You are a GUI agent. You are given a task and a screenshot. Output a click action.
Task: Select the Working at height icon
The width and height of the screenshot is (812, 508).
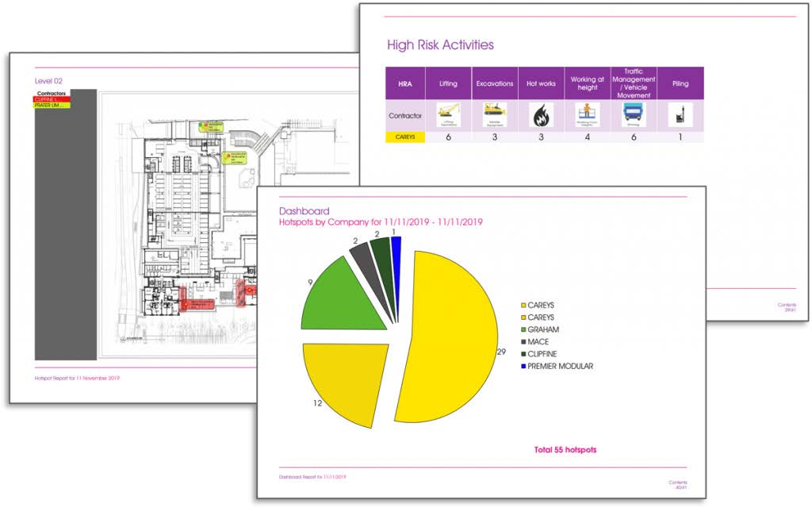(x=588, y=115)
